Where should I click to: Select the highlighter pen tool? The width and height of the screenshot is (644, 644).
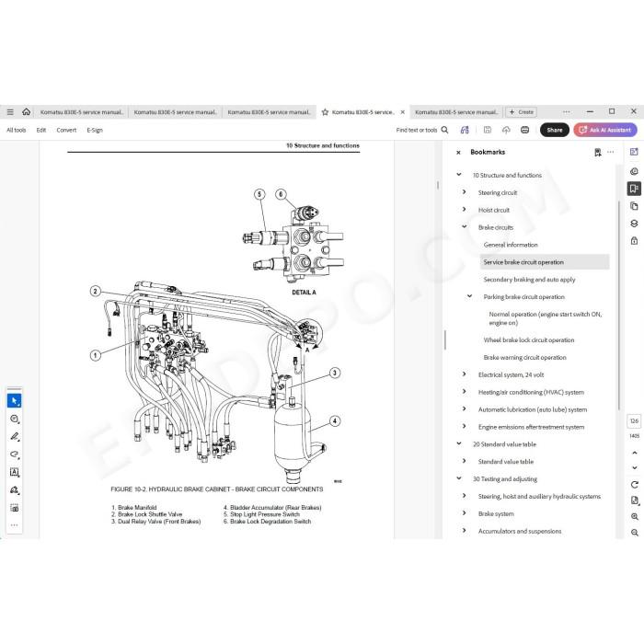(x=15, y=437)
